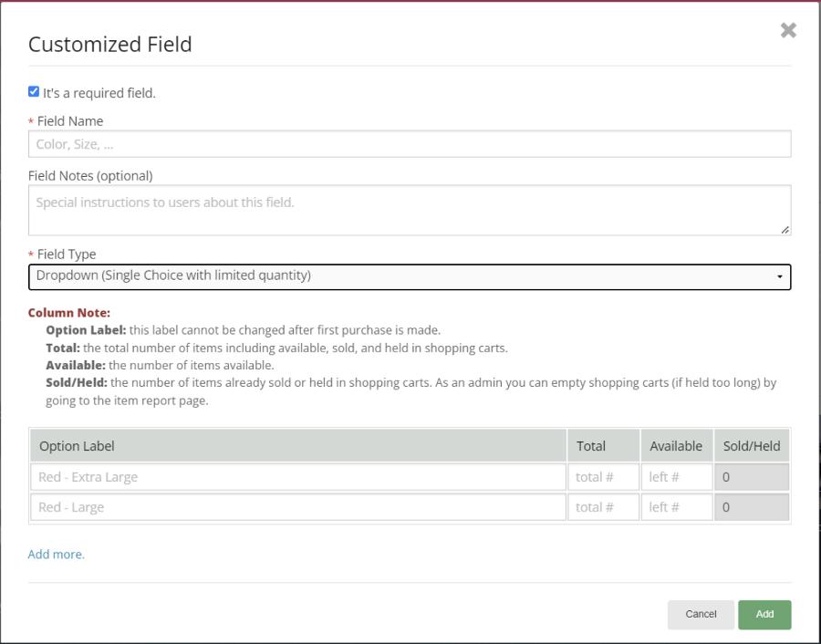The height and width of the screenshot is (644, 821).
Task: Click the Field Type dropdown arrow
Action: (x=779, y=276)
